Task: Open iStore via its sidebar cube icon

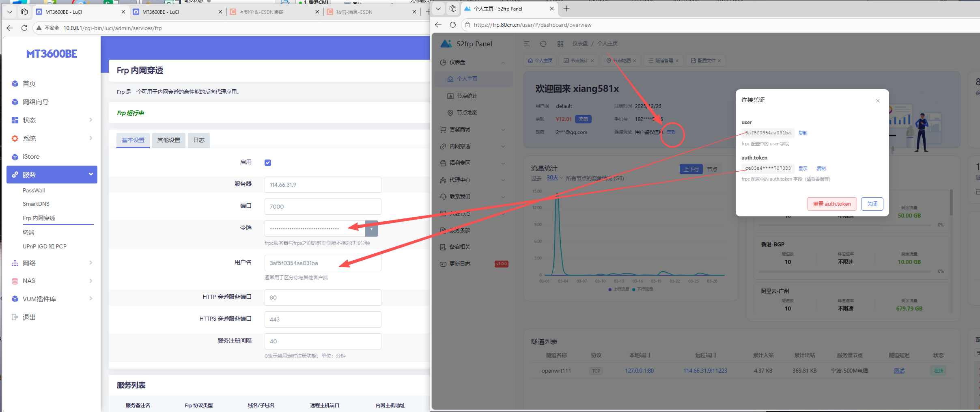Action: pos(15,157)
